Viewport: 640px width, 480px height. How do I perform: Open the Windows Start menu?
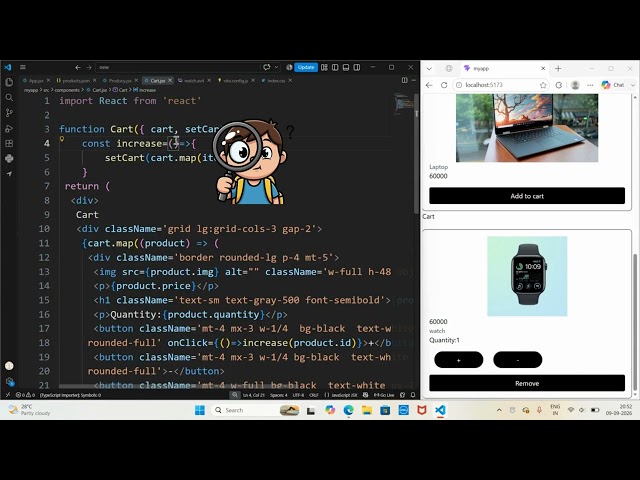pos(200,410)
